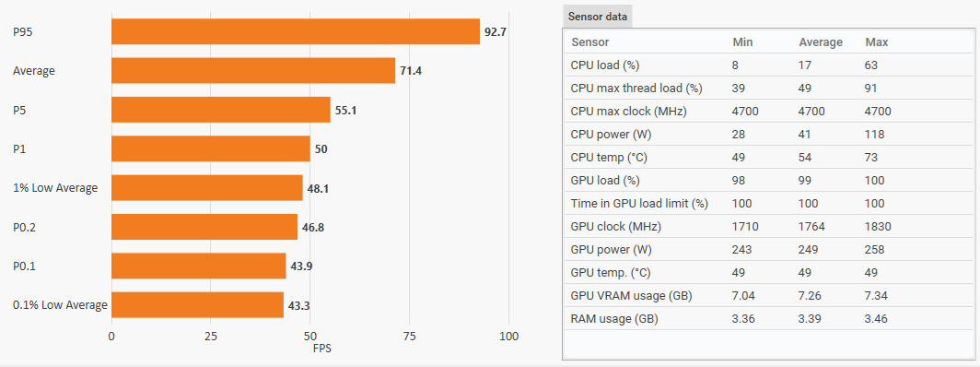
Task: Select the 0.1% Low Average bar
Action: (197, 305)
